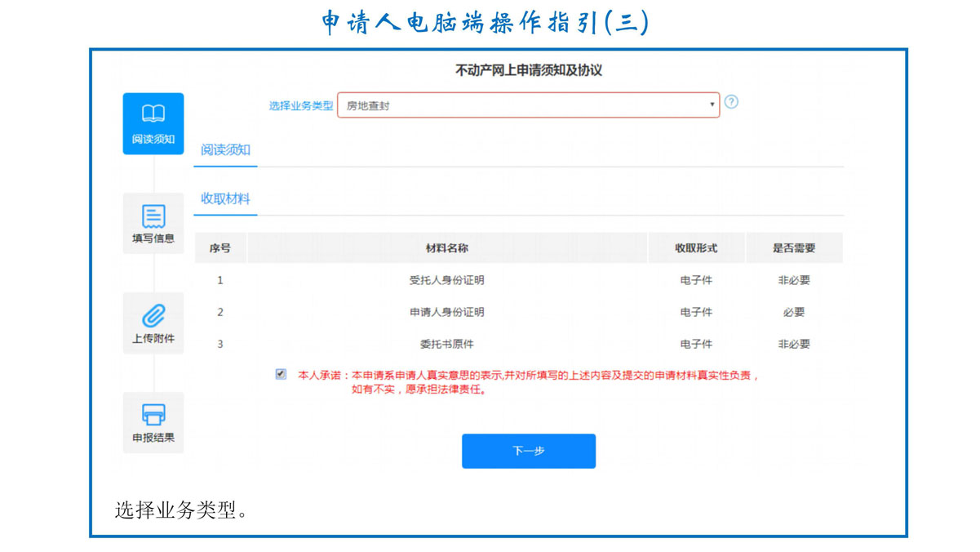980x552 pixels.
Task: Tick the 本人承诺 agreement checkbox
Action: click(281, 374)
